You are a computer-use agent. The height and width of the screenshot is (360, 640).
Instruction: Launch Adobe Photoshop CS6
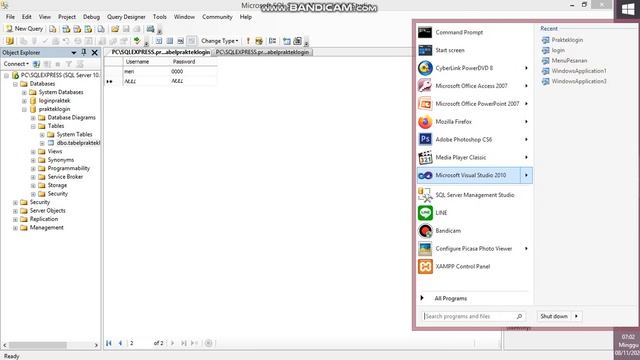click(x=473, y=139)
